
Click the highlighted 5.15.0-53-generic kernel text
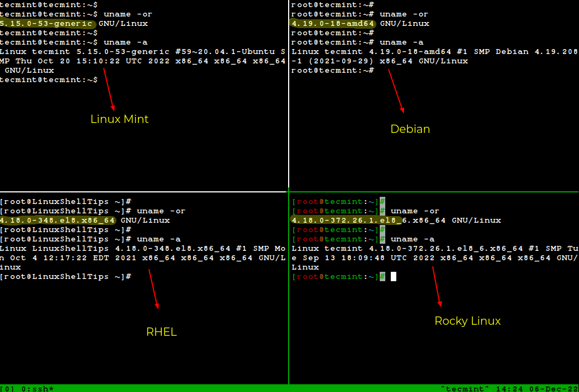pos(47,23)
